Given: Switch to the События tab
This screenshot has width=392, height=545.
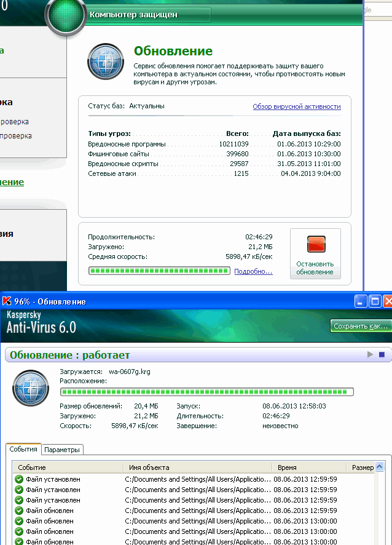Looking at the screenshot, I should (23, 449).
